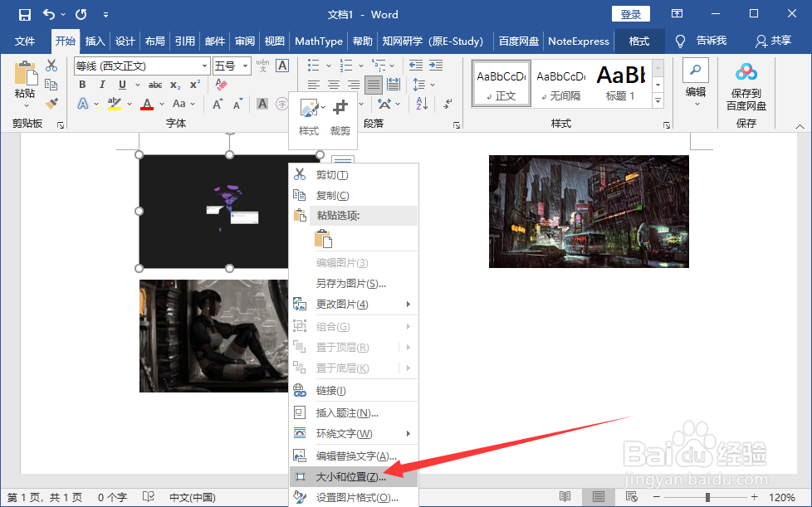Image resolution: width=812 pixels, height=507 pixels.
Task: Open the MathType ribbon tab
Action: click(x=319, y=41)
